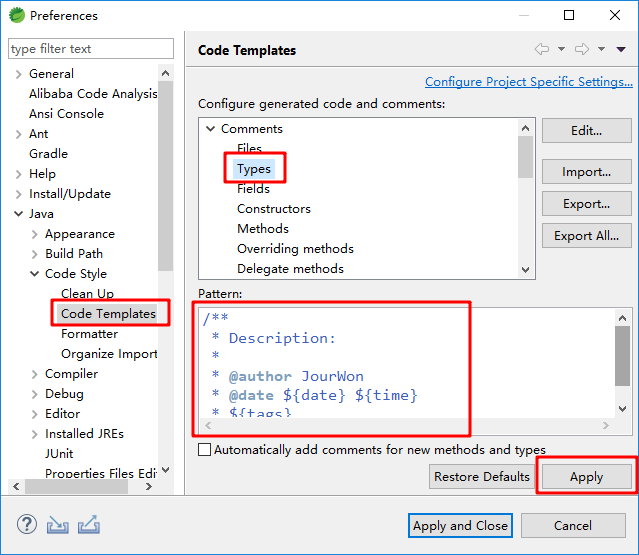Expand the Install/Update node
Screen dimensions: 639x555
pyautogui.click(x=18, y=194)
